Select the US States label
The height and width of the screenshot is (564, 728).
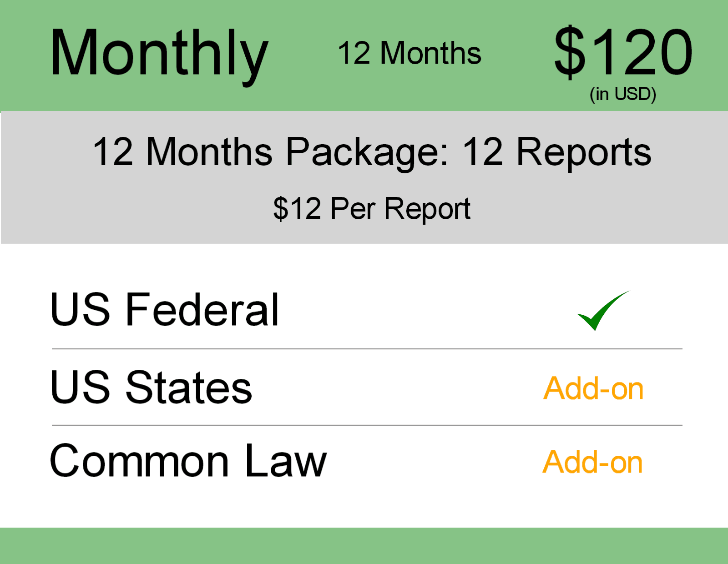(151, 387)
